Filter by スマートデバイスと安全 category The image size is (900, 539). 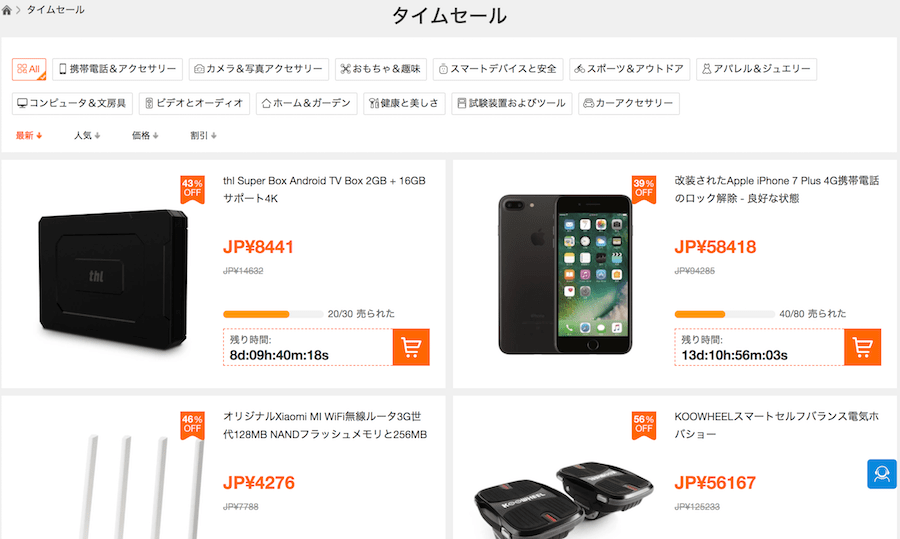498,69
